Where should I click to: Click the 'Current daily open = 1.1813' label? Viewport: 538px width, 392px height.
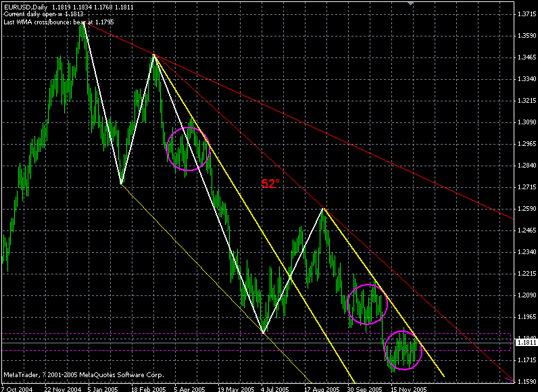(x=43, y=14)
